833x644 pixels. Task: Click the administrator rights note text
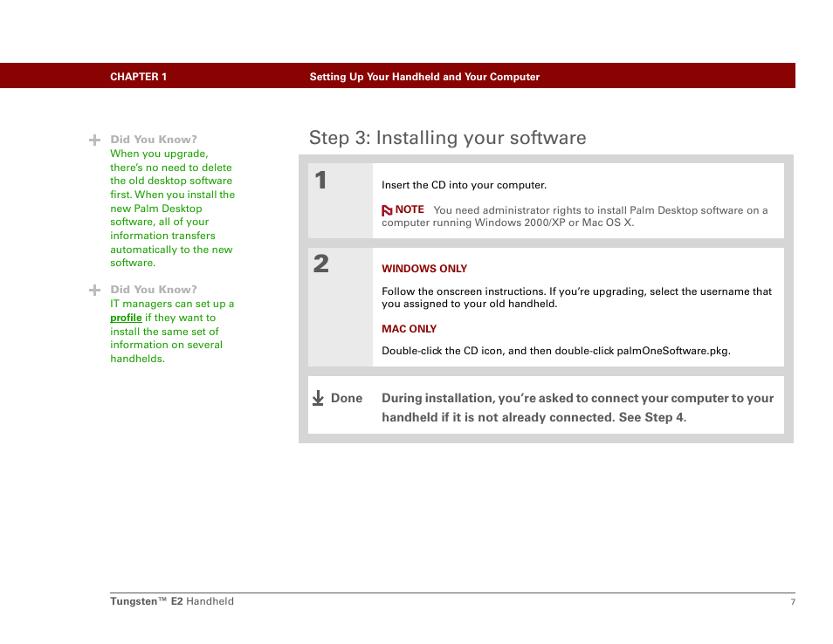pyautogui.click(x=575, y=216)
